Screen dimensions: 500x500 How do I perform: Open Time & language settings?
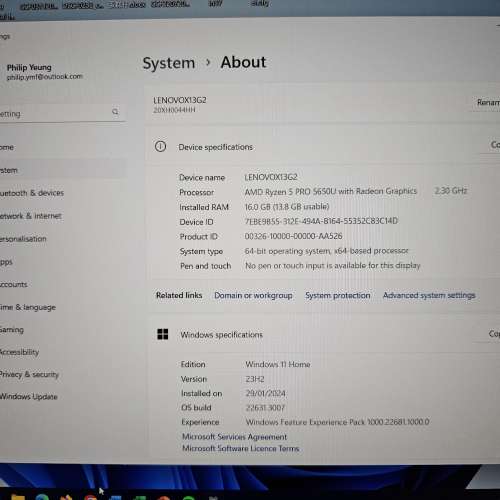click(28, 307)
